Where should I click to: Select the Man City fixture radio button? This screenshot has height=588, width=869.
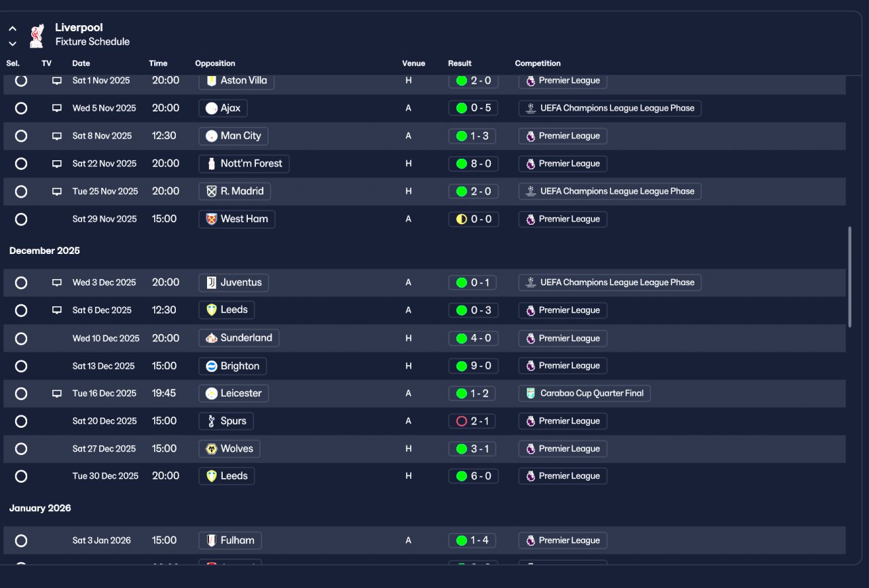click(21, 136)
